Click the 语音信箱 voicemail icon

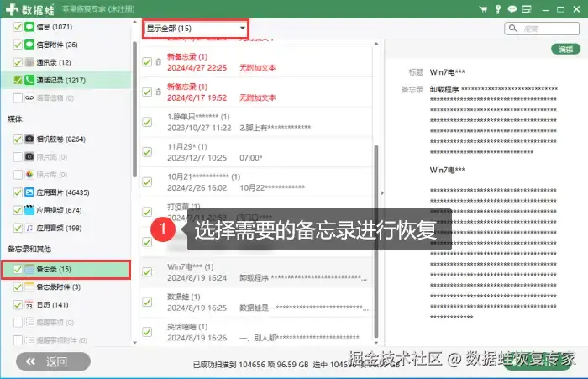(29, 98)
